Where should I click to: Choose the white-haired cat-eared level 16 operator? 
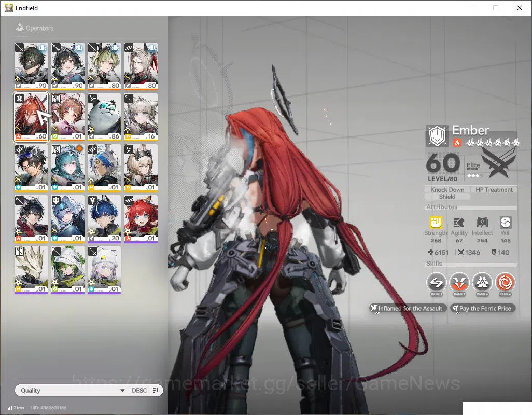click(141, 117)
